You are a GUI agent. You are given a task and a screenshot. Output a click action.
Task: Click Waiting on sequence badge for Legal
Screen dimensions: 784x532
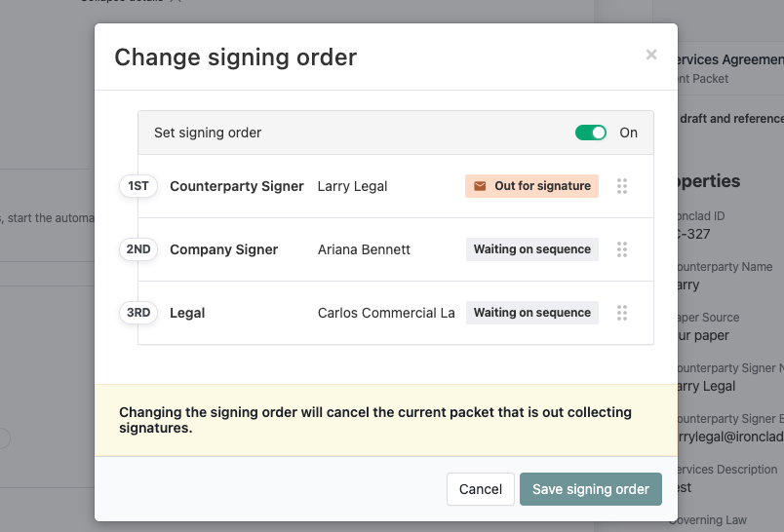532,313
